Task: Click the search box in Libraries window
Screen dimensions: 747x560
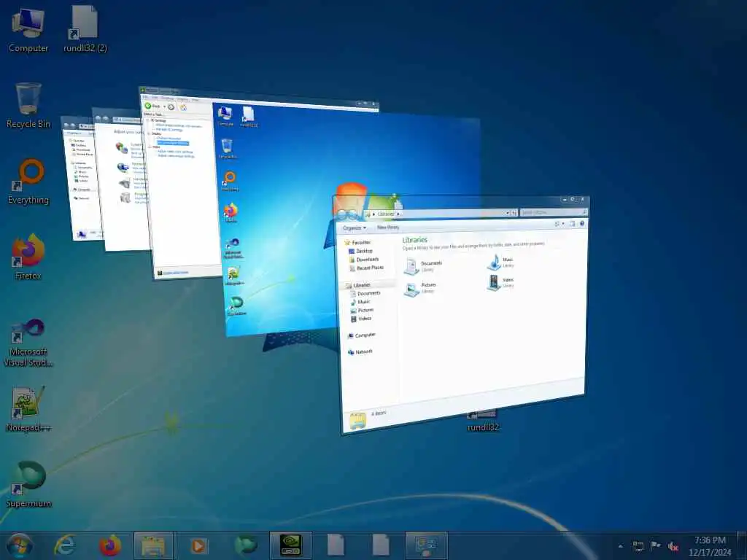Action: (553, 212)
